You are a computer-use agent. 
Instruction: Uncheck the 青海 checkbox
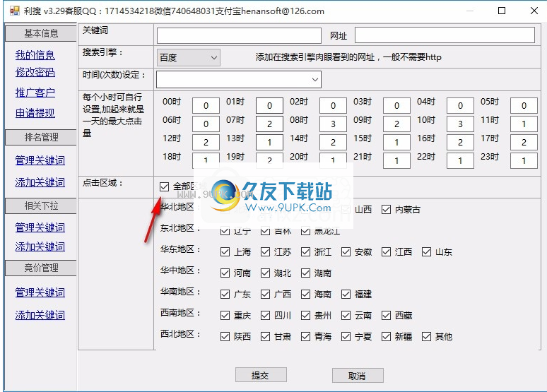pos(305,336)
